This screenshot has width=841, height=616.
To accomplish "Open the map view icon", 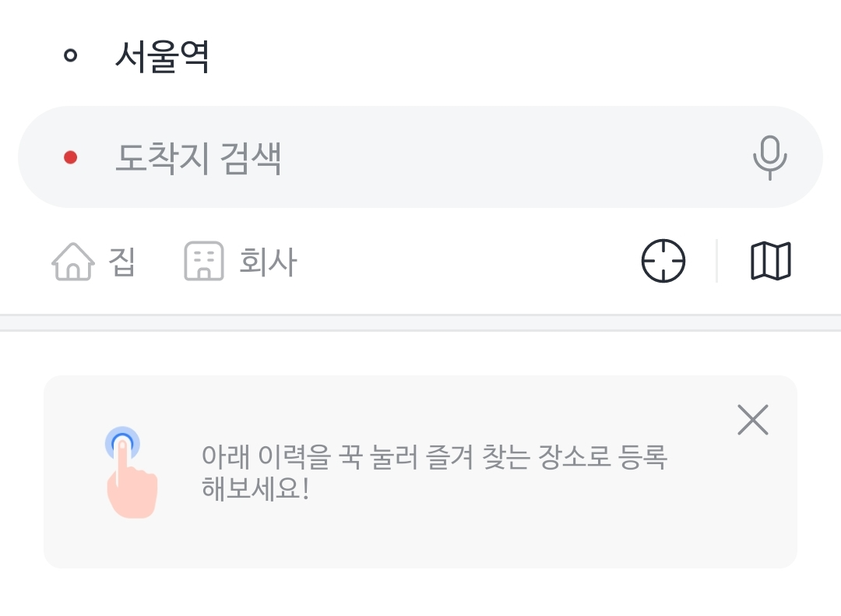I will [769, 261].
